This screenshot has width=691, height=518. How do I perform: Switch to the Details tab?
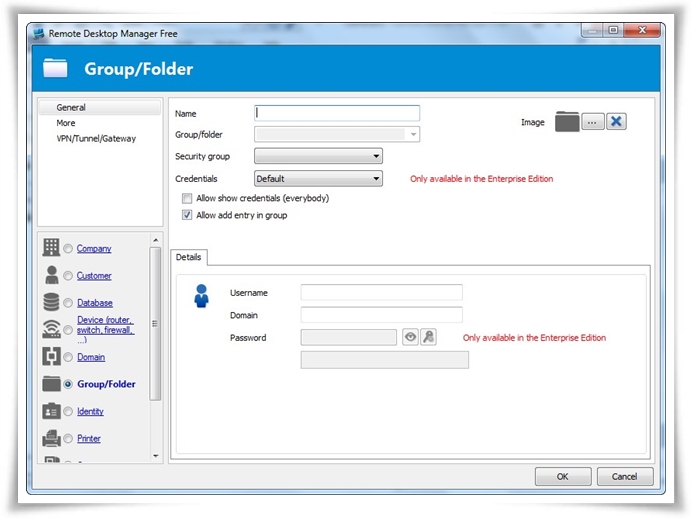pyautogui.click(x=189, y=257)
